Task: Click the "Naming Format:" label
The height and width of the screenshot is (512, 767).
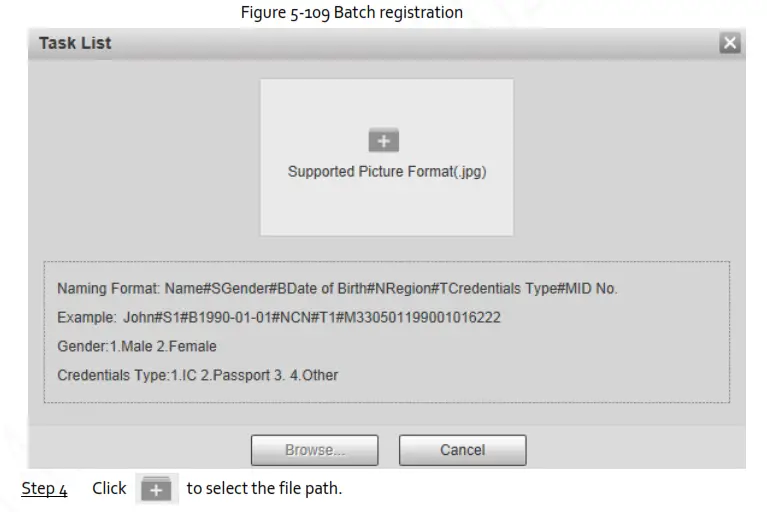Action: [105, 289]
